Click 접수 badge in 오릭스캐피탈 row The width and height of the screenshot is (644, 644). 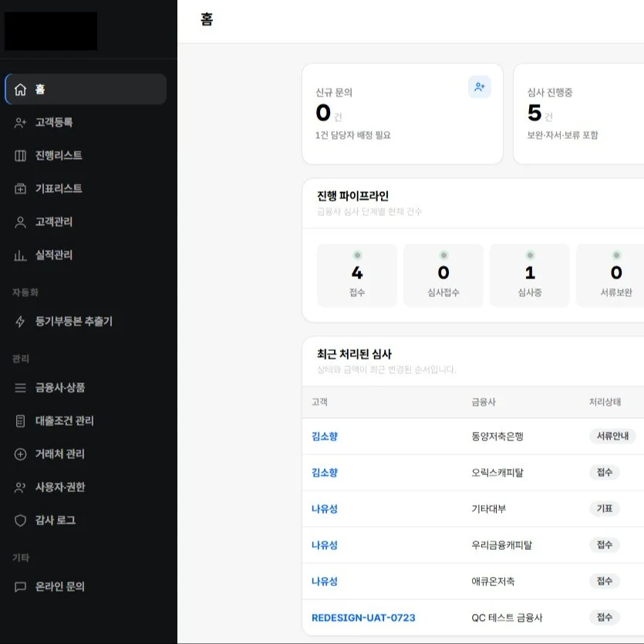click(x=605, y=472)
